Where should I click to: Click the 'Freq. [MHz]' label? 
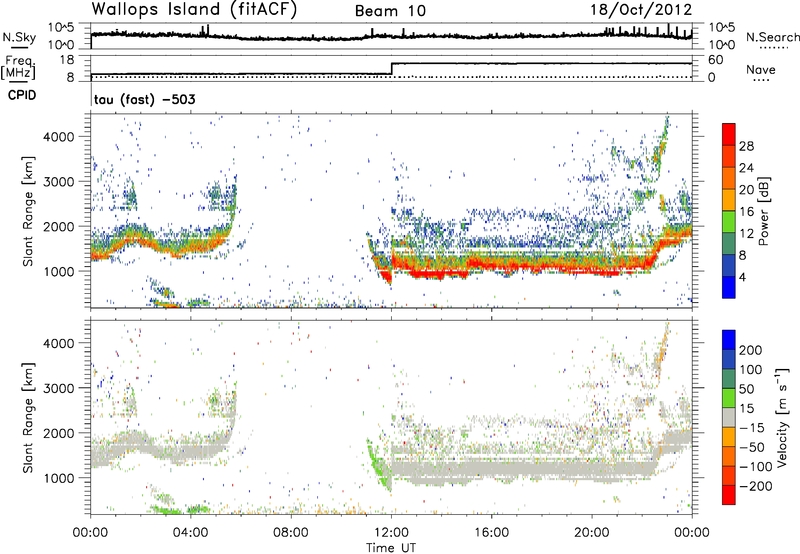click(19, 68)
